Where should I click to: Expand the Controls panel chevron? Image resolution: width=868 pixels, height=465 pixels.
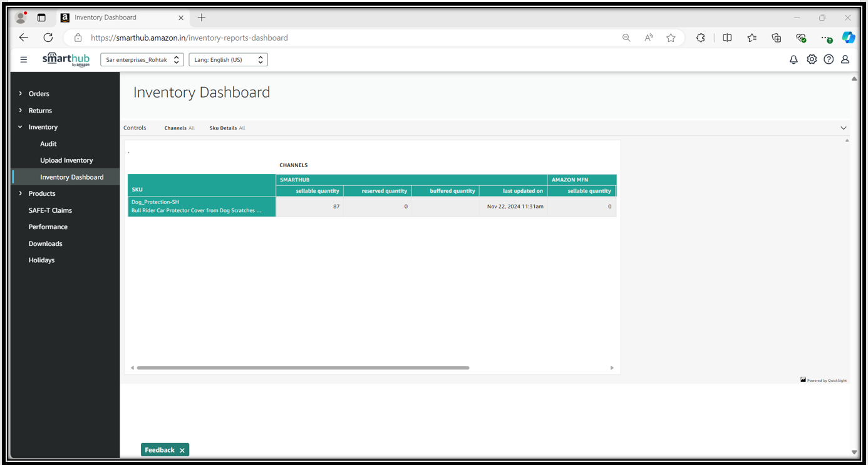click(844, 128)
